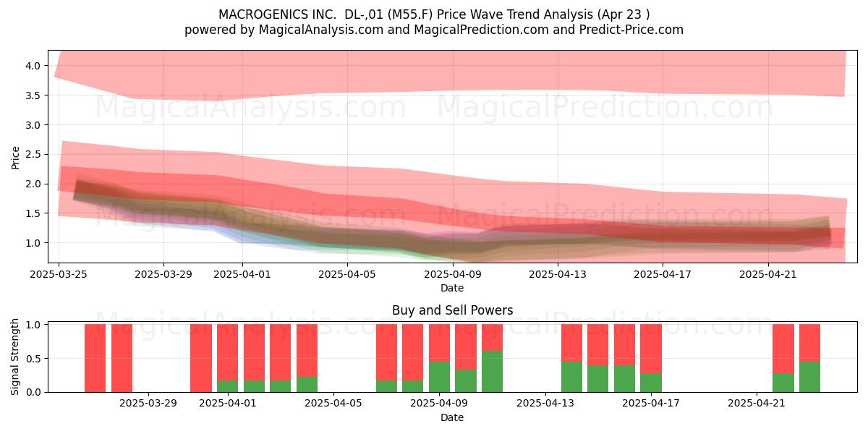This screenshot has height=434, width=868.
Task: Click the bar with the tallest green segment
Action: [492, 358]
